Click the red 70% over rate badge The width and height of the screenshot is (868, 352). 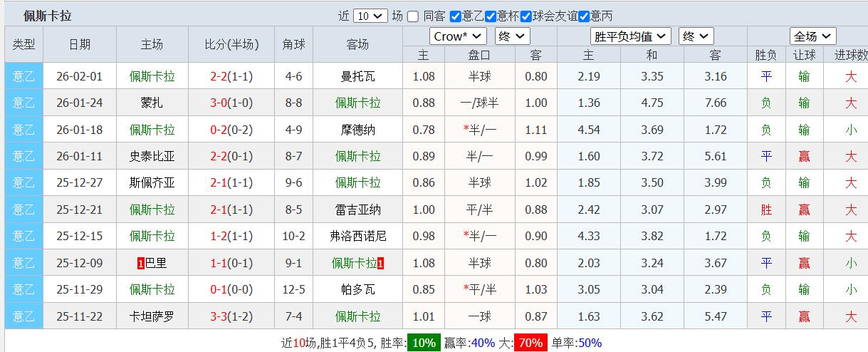[530, 343]
